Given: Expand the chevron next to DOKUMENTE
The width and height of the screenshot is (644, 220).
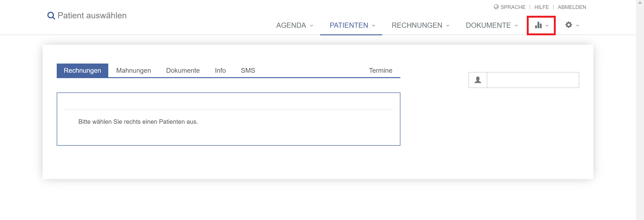Looking at the screenshot, I should pyautogui.click(x=516, y=25).
